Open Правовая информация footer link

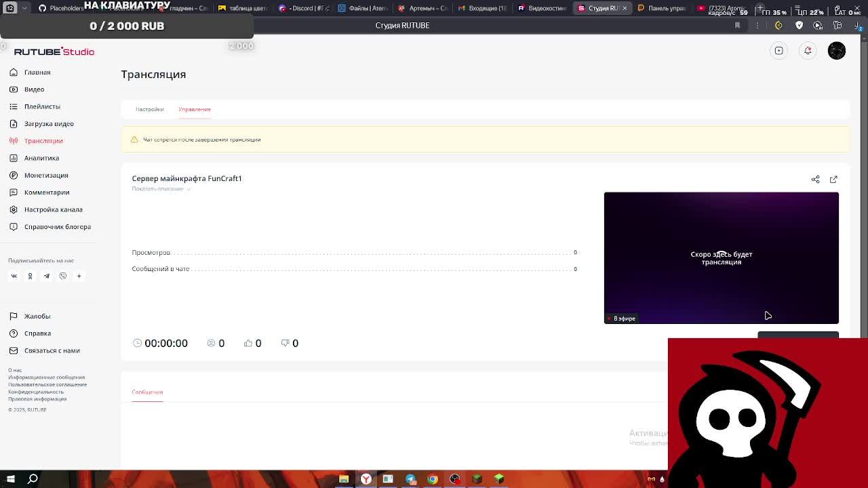37,399
